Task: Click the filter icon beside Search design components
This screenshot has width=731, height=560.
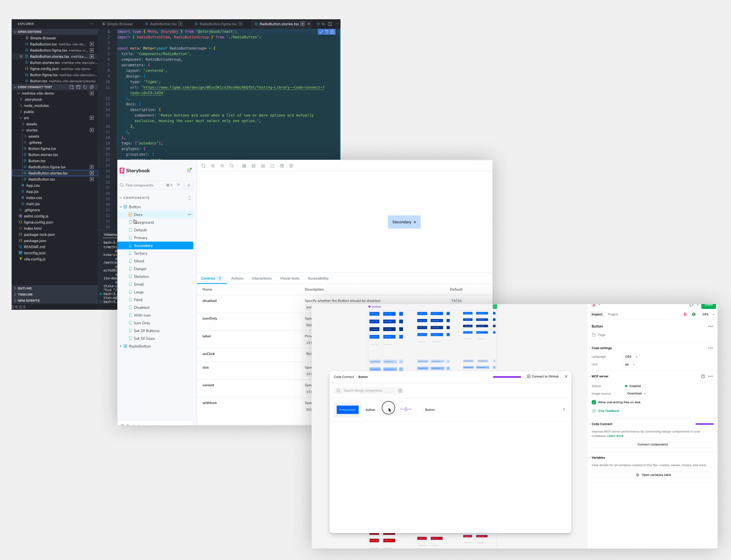Action: pyautogui.click(x=400, y=391)
